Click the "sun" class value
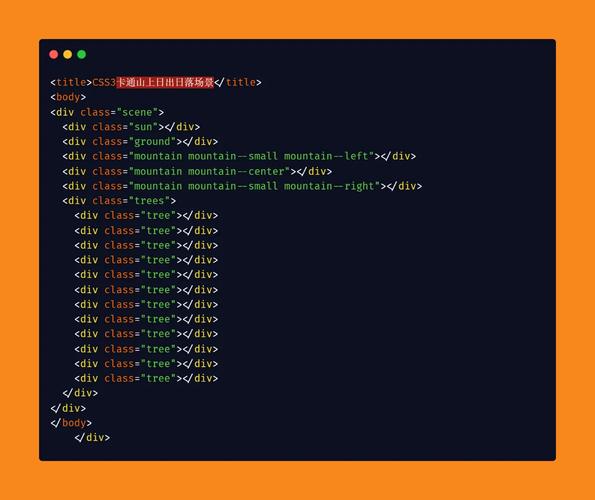 (143, 127)
